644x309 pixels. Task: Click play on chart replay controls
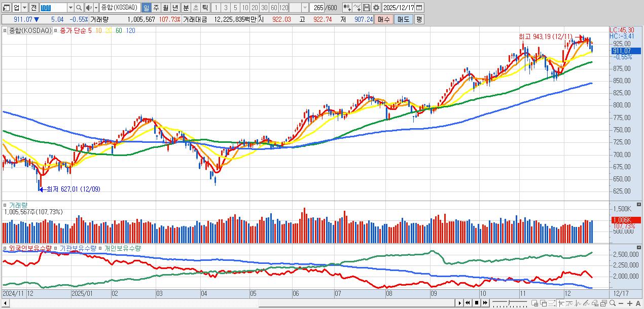pos(460,303)
